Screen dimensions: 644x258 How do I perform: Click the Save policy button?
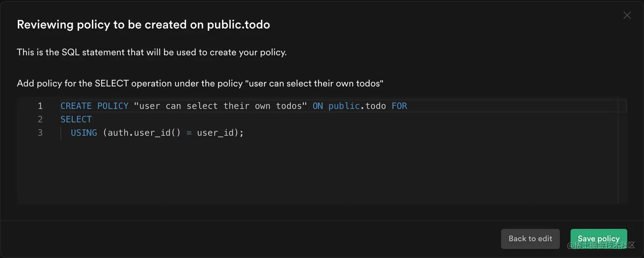[598, 239]
